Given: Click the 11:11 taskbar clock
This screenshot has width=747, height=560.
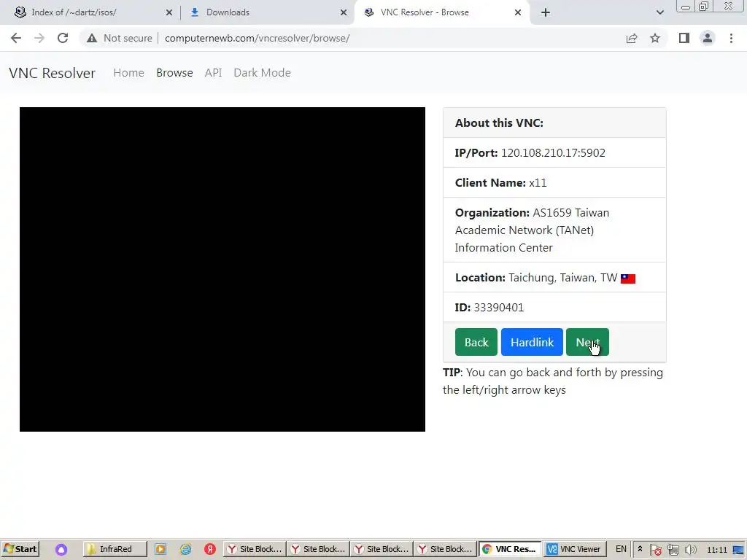Looking at the screenshot, I should [x=717, y=550].
